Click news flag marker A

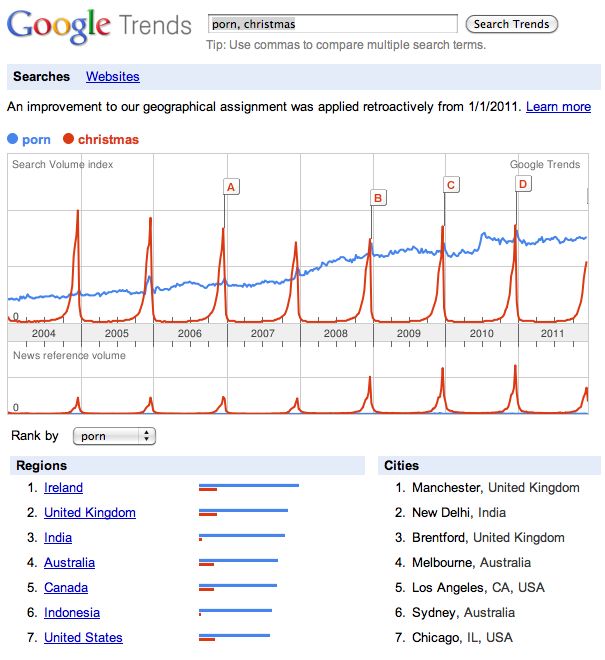tap(231, 186)
